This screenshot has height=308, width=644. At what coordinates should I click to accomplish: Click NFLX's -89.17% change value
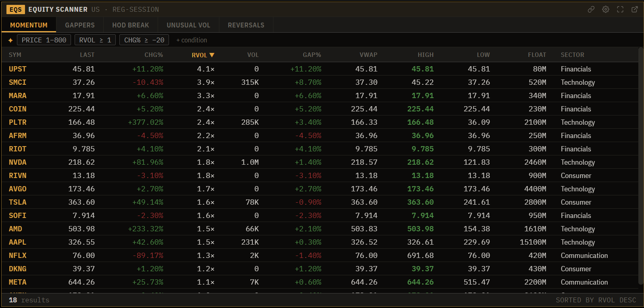click(x=148, y=256)
